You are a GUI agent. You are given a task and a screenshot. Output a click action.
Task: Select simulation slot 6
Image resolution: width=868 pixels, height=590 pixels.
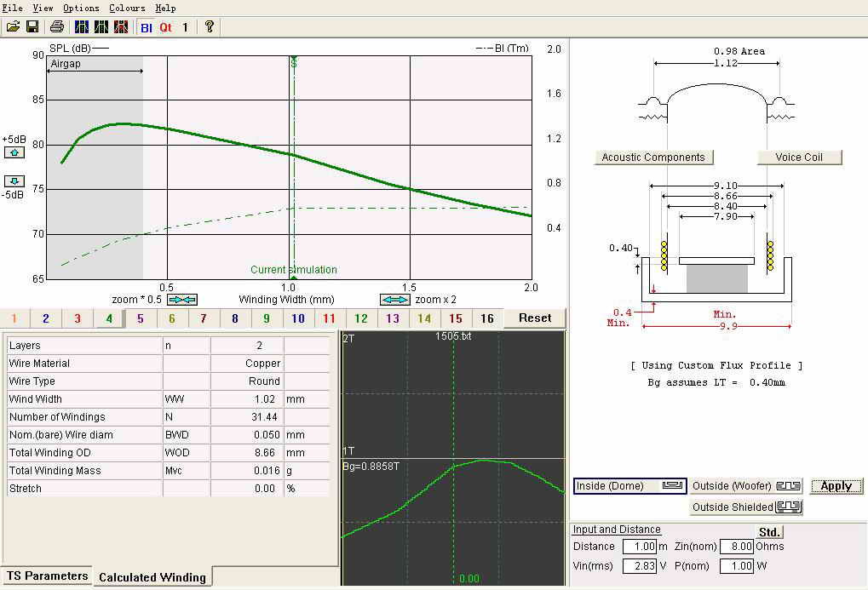[x=172, y=318]
